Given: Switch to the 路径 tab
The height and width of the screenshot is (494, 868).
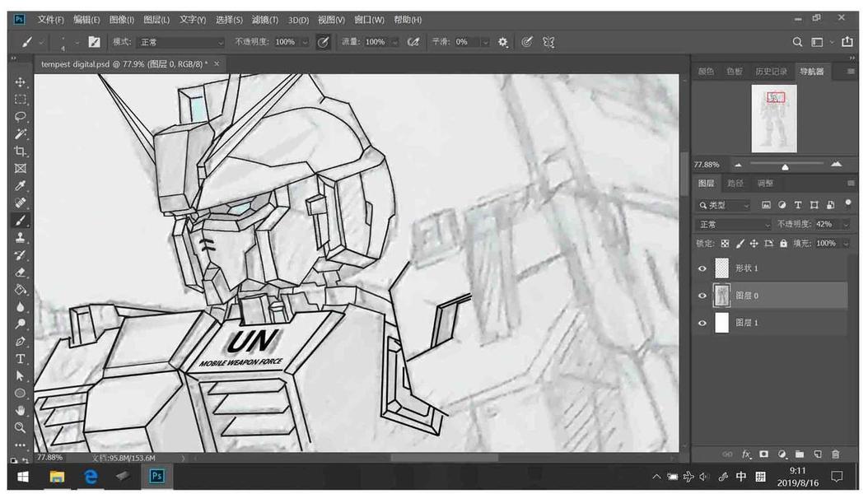Looking at the screenshot, I should [x=735, y=183].
